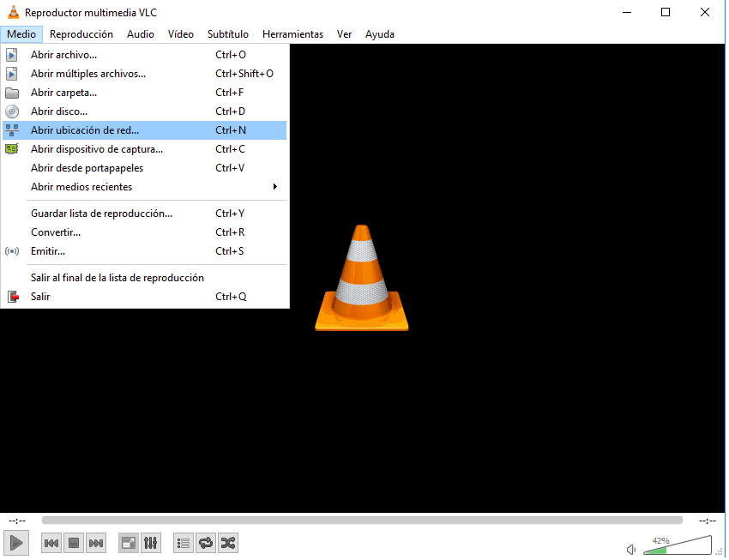729x560 pixels.
Task: Skip to next media track
Action: point(96,543)
